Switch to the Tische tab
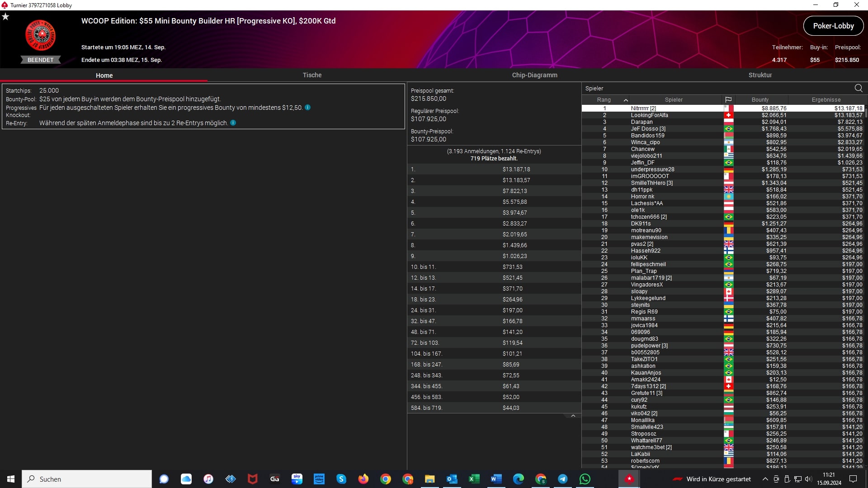The height and width of the screenshot is (488, 868). coord(312,75)
